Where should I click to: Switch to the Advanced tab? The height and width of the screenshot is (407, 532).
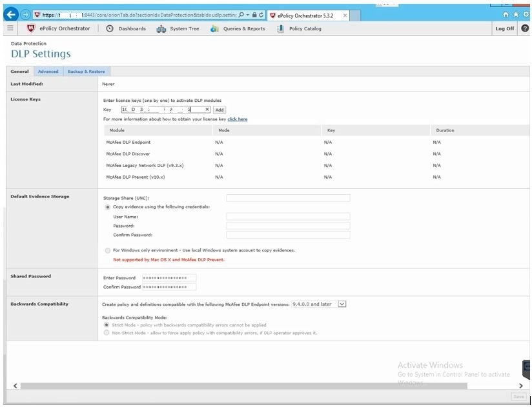point(48,72)
